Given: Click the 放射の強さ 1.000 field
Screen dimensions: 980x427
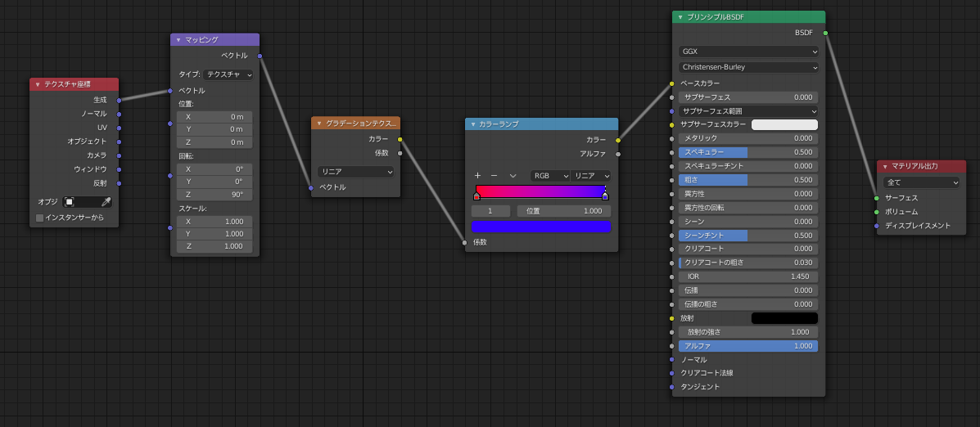Looking at the screenshot, I should [748, 332].
